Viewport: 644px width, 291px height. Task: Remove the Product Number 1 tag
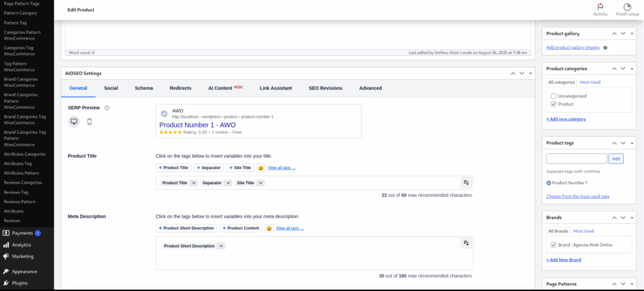(548, 183)
